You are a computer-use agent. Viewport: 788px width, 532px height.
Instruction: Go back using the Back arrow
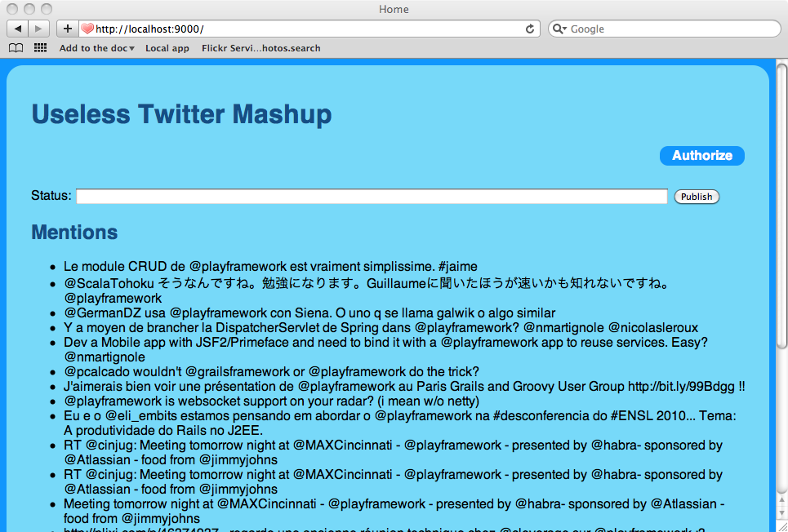pyautogui.click(x=17, y=29)
